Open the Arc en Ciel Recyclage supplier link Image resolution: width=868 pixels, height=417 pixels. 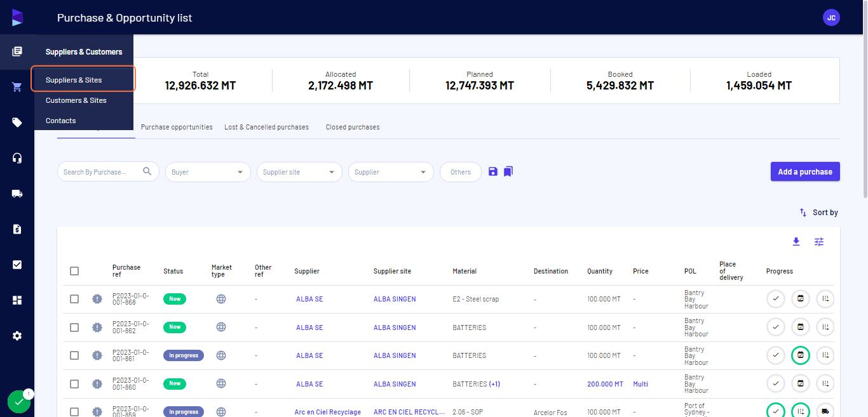click(x=327, y=412)
